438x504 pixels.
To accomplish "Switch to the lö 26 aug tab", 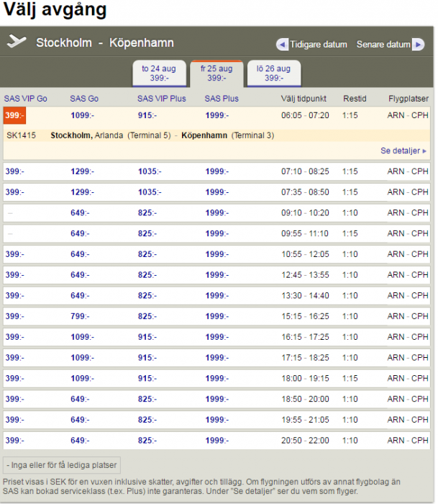I will coord(274,73).
